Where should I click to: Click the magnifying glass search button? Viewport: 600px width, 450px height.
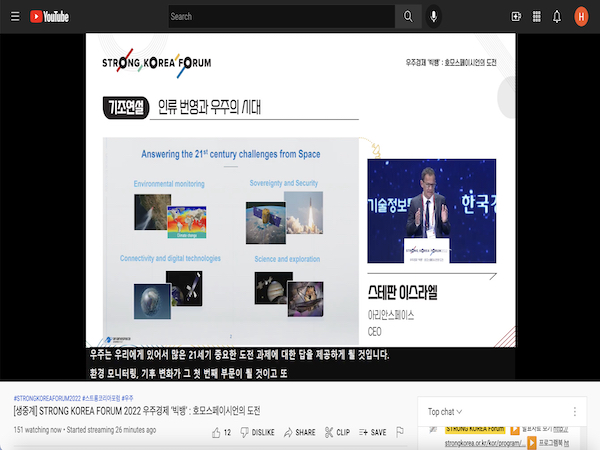[408, 16]
